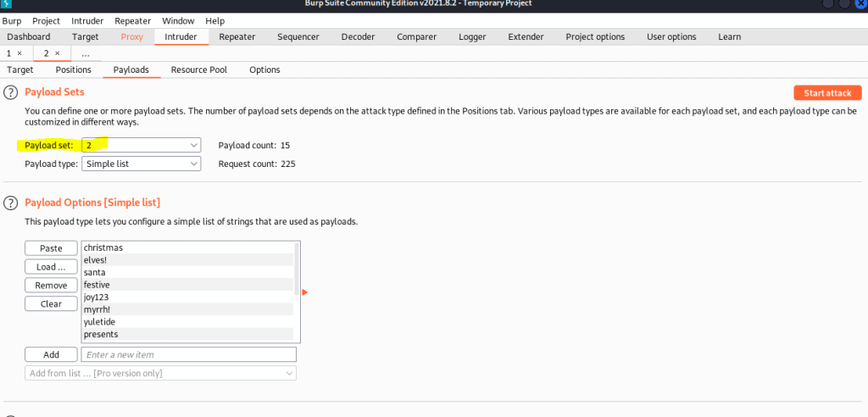Open the Resource Pool sub-tab
868x417 pixels.
199,69
